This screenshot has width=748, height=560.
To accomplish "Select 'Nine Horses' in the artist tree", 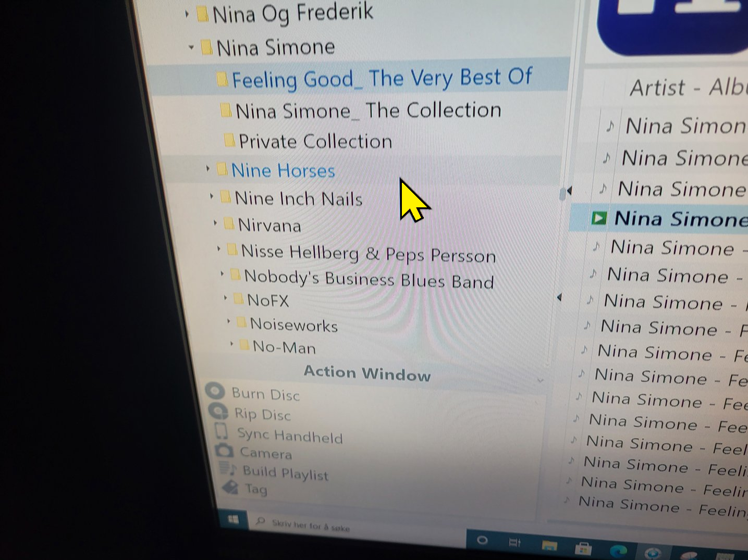I will pos(283,170).
